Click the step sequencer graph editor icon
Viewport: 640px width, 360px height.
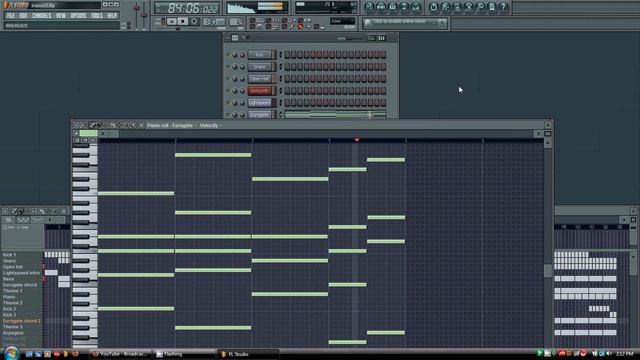(x=371, y=38)
